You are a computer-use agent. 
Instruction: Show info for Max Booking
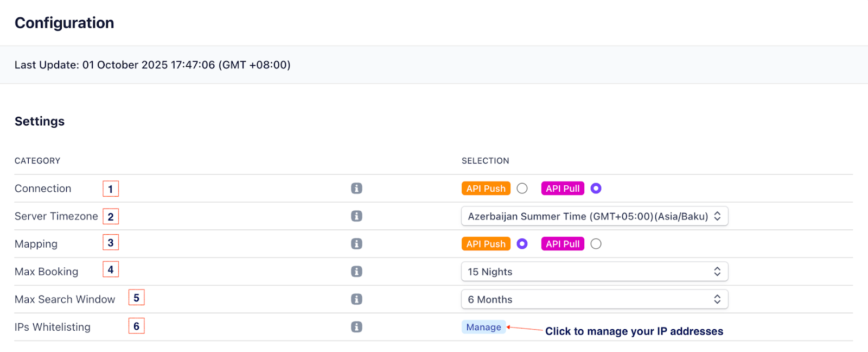(356, 272)
